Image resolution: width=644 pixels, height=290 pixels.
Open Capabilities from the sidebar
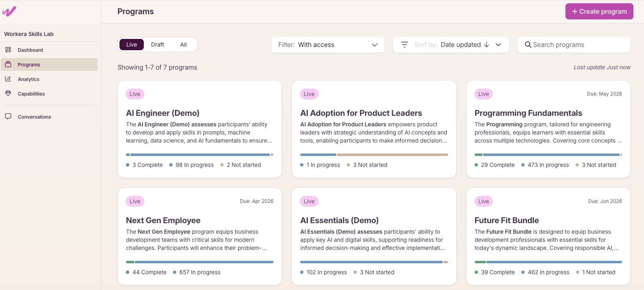point(49,94)
